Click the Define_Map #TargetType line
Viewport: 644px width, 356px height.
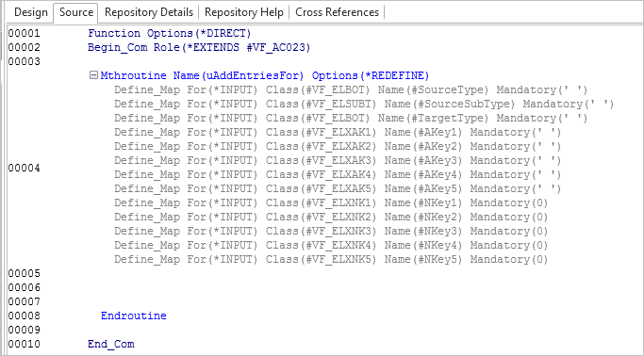tap(351, 118)
